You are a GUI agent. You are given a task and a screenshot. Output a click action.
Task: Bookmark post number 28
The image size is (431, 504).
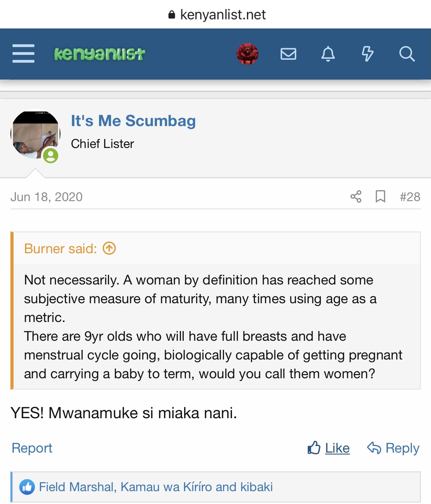(x=380, y=197)
